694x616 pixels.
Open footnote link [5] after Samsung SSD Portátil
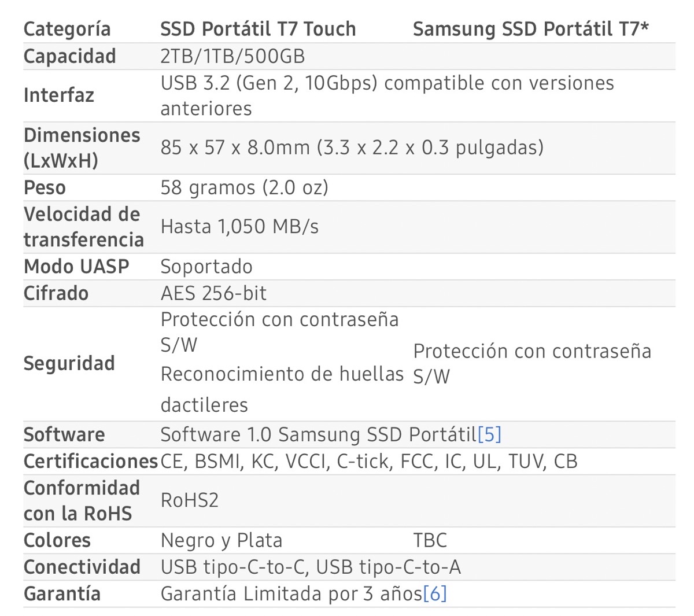coord(489,434)
